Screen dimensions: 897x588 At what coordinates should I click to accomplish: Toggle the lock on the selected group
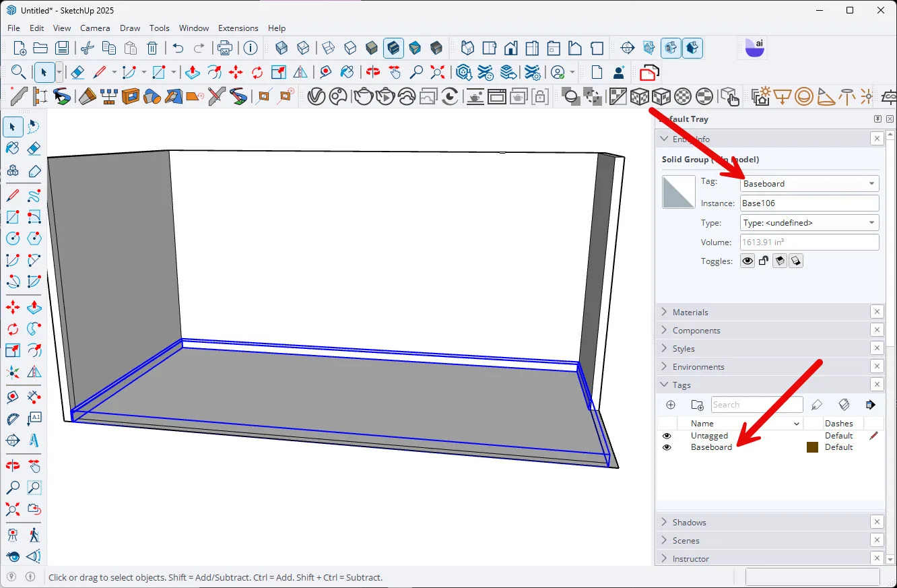764,261
